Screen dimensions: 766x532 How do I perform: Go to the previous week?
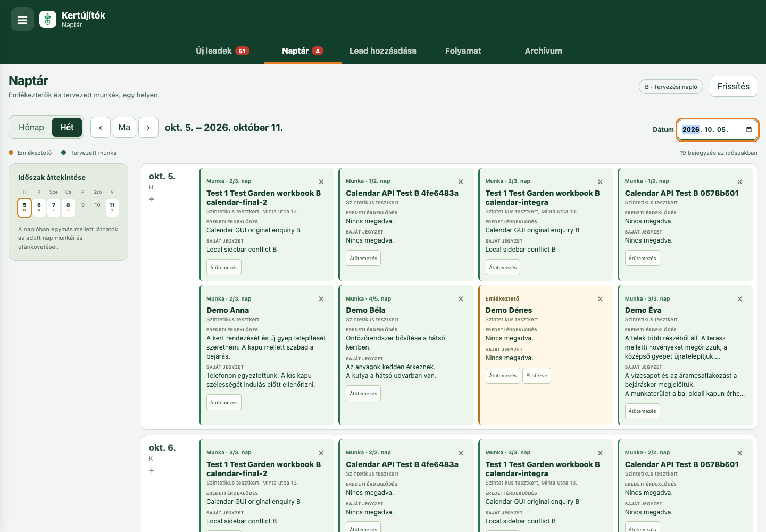(x=101, y=127)
